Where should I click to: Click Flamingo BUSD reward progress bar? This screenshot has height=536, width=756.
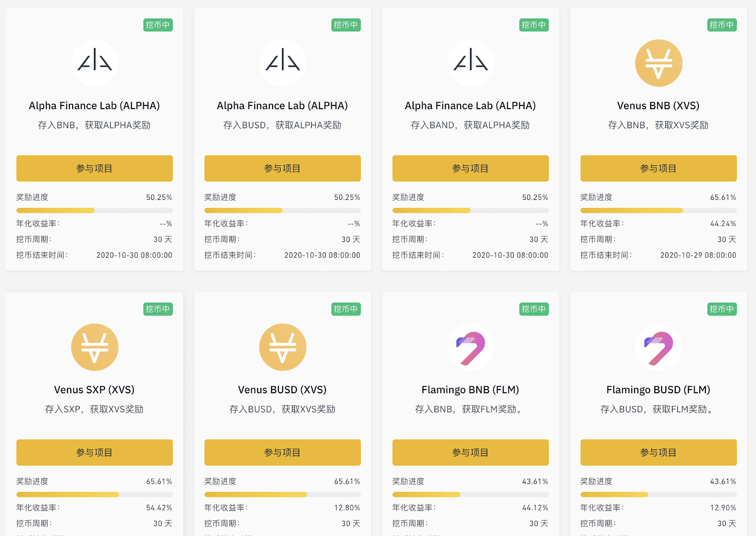tap(659, 494)
